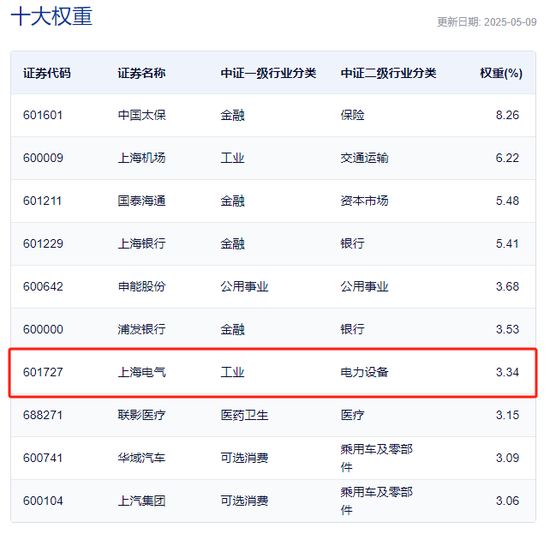Click 工业 in the 上海机场 row
The width and height of the screenshot is (550, 534).
[233, 158]
